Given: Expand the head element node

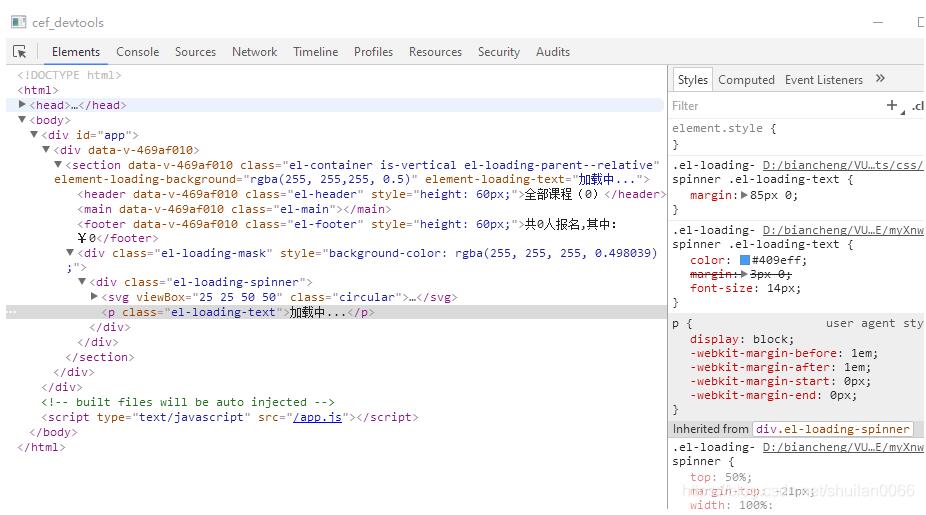Looking at the screenshot, I should coord(22,105).
